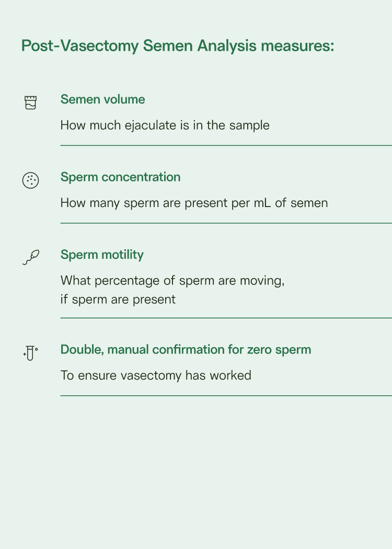Select the Semen volume heading
Viewport: 392px width, 549px height.
pos(102,99)
